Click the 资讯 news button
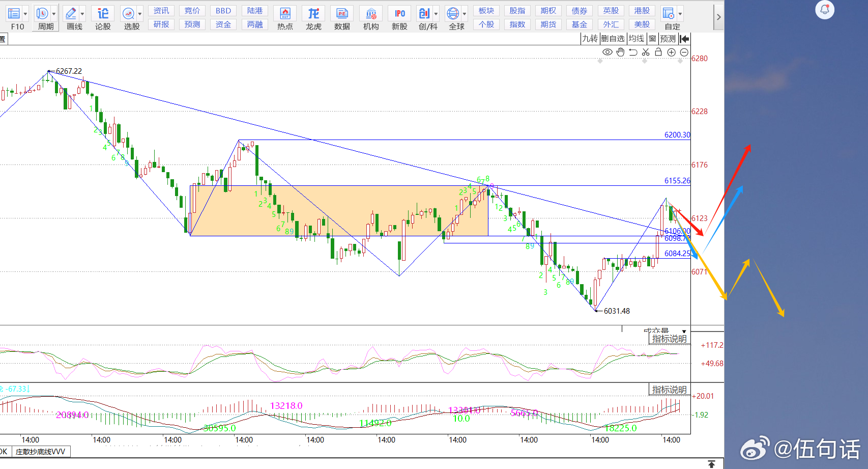The height and width of the screenshot is (469, 868). coord(161,11)
